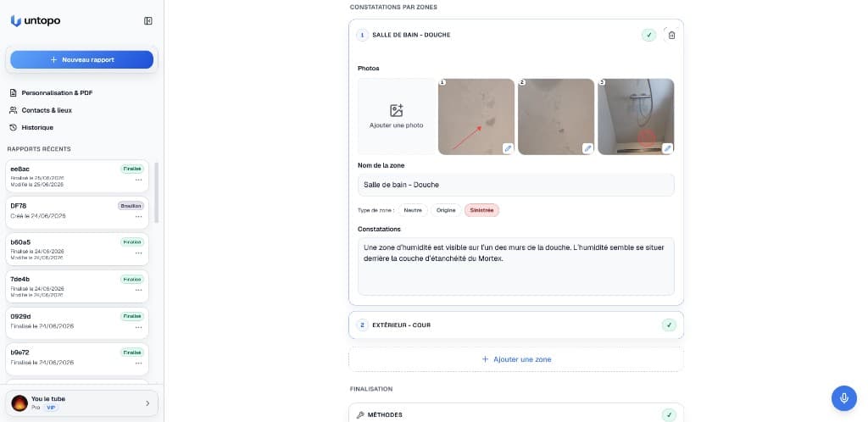Open the You le tube account menu
Image resolution: width=868 pixels, height=422 pixels.
pyautogui.click(x=81, y=403)
